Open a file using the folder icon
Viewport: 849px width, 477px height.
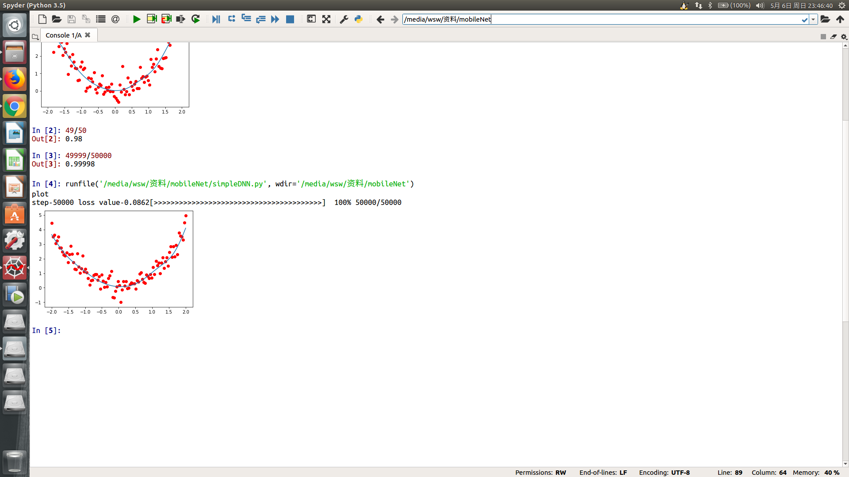coord(56,19)
